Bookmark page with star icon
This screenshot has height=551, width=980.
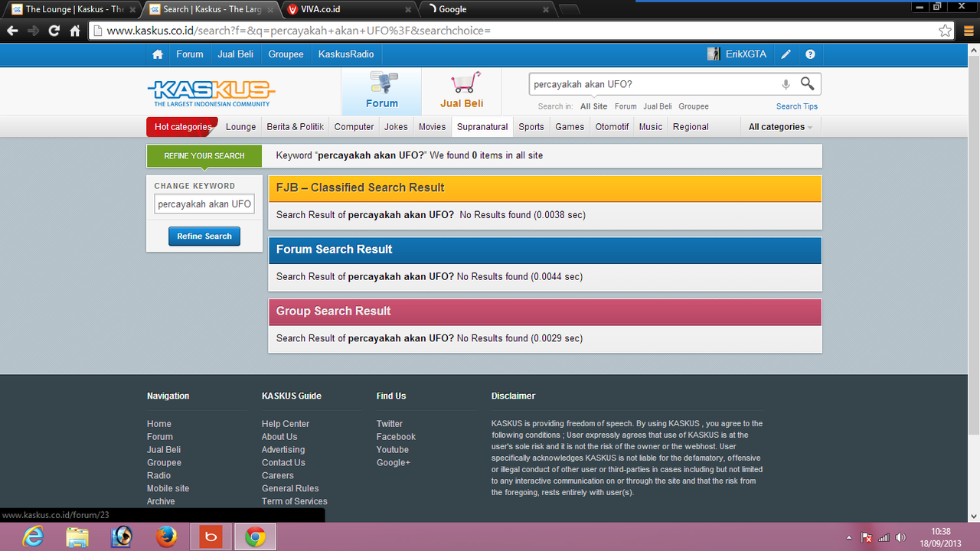click(945, 31)
